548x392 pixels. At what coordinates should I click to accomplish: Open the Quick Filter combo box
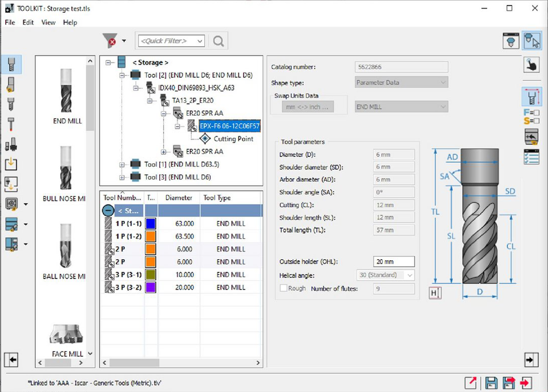(x=171, y=41)
